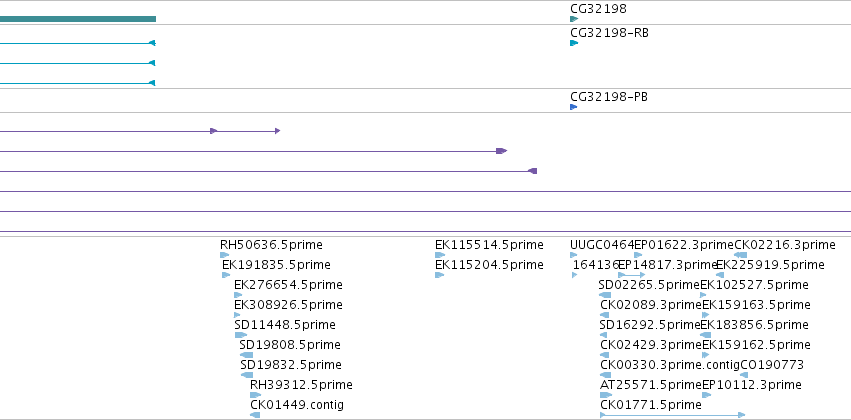This screenshot has height=420, width=851.
Task: Select the CK00330.3prime.contig label
Action: [x=670, y=365]
